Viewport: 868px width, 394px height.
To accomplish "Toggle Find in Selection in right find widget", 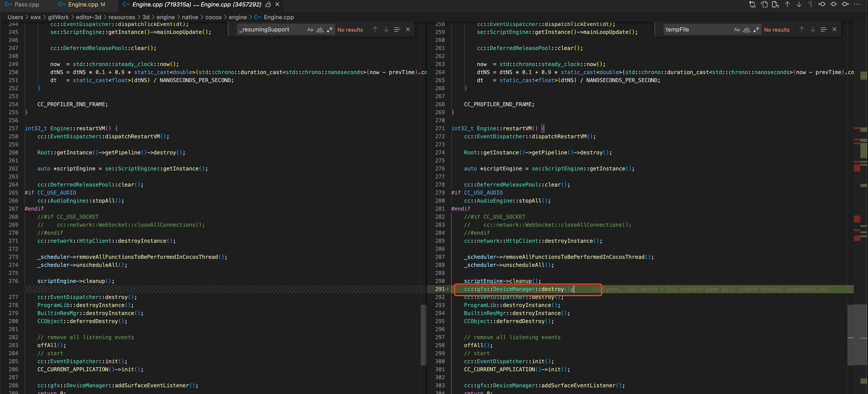I will [x=824, y=30].
